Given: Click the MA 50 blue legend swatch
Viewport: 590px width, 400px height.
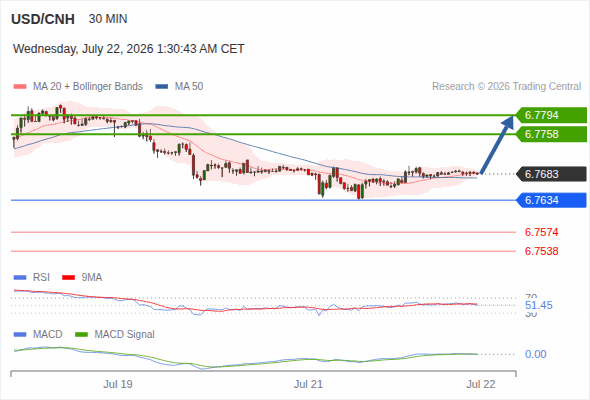Looking at the screenshot, I should [162, 87].
